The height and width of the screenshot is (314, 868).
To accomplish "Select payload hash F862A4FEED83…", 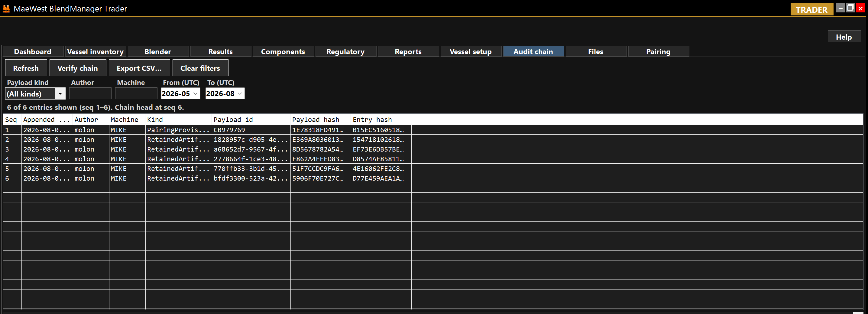I will [x=321, y=159].
